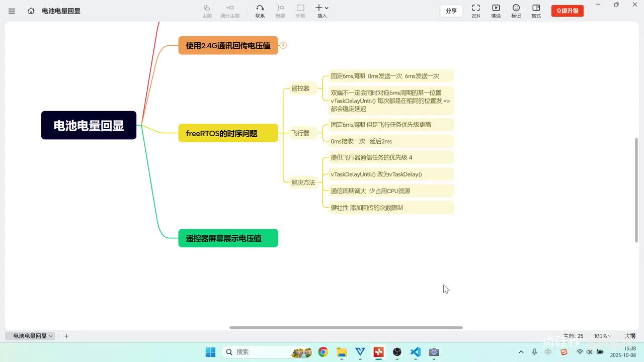Open the 标记 marker panel

click(516, 11)
